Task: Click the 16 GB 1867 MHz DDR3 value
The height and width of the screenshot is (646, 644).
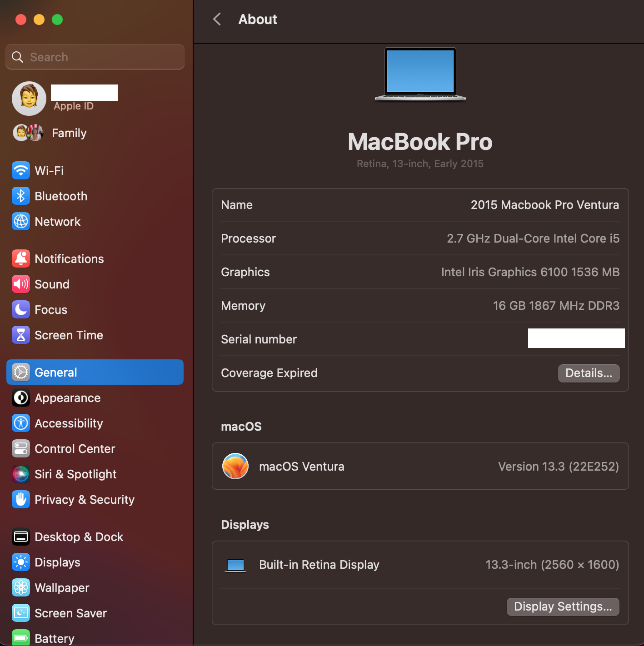Action: tap(556, 306)
